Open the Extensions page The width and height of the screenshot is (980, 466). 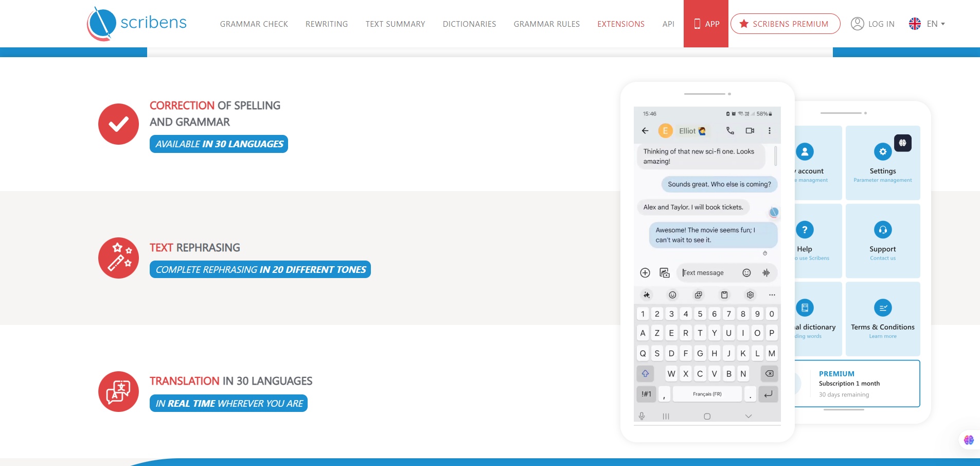click(x=621, y=24)
